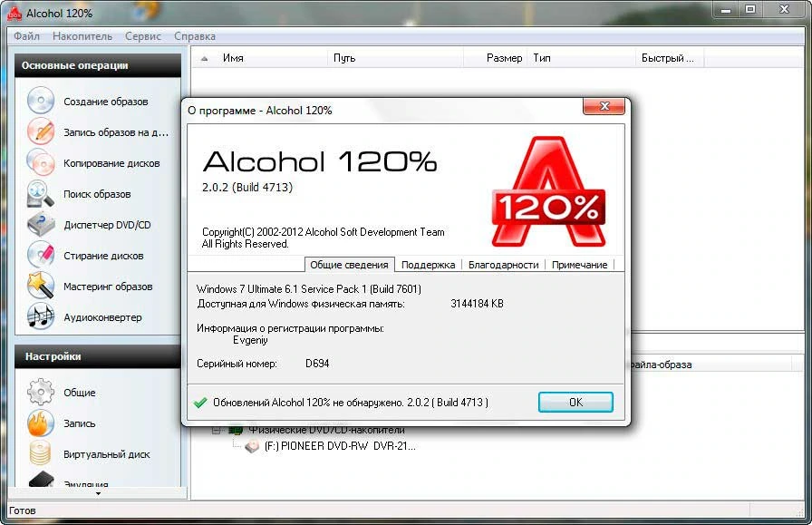Click the Мастеринг образов wand icon
812x525 pixels.
(41, 286)
